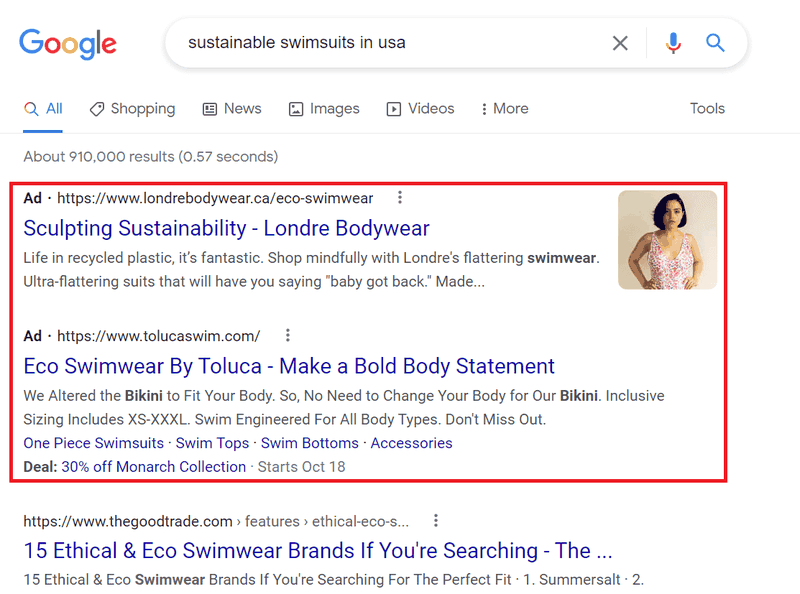Screen dimensions: 800x594
Task: Switch to News tab
Action: pyautogui.click(x=232, y=109)
